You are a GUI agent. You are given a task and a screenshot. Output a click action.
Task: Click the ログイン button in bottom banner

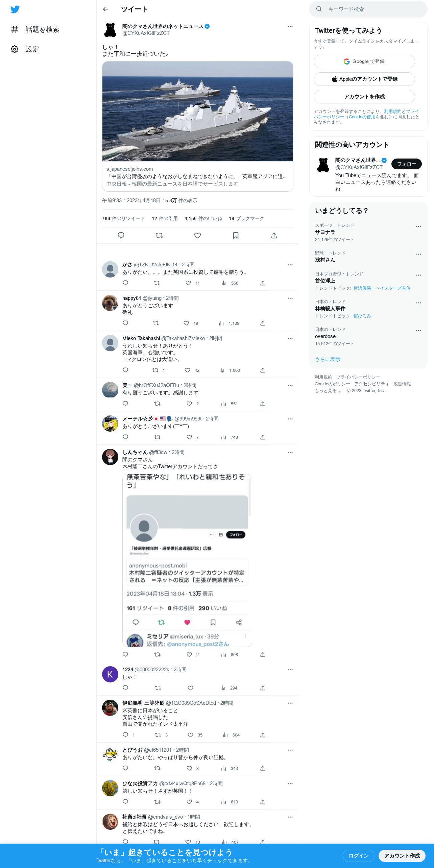tap(359, 855)
